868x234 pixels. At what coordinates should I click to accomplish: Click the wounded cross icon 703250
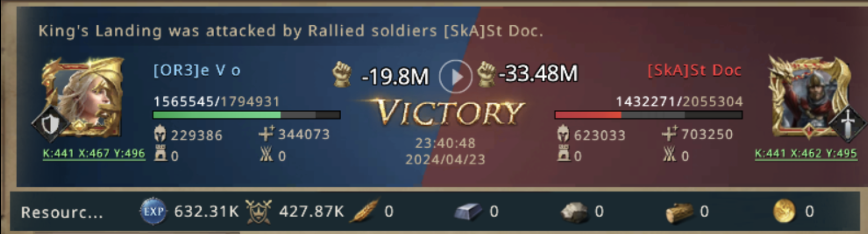coord(670,133)
